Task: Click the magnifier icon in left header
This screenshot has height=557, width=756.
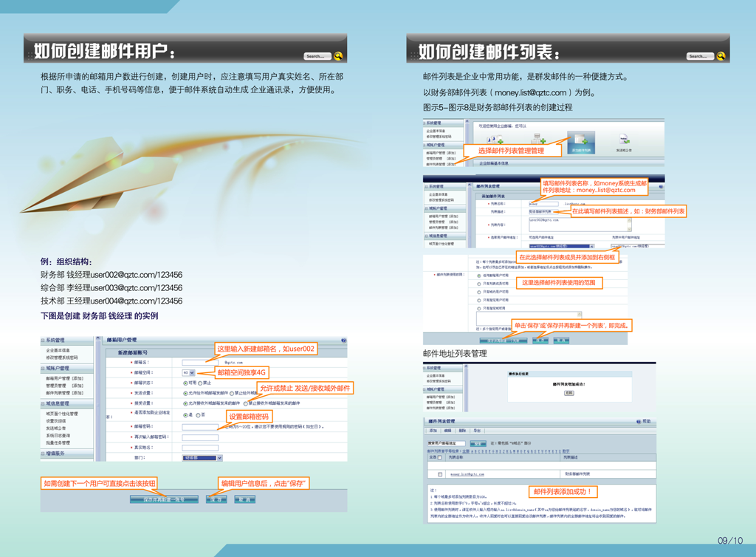Action: coord(338,56)
